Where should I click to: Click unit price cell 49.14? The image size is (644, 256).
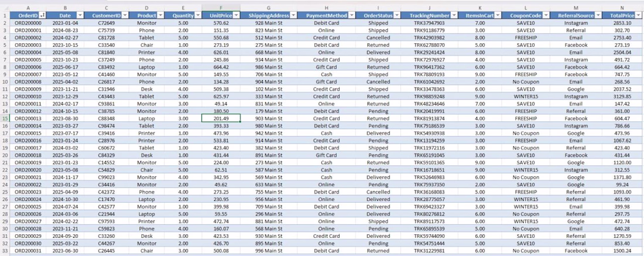[221, 104]
